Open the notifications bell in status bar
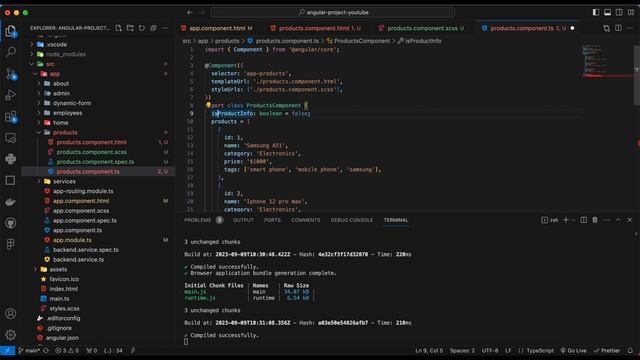Screen dimensions: 640x360 [x=630, y=350]
